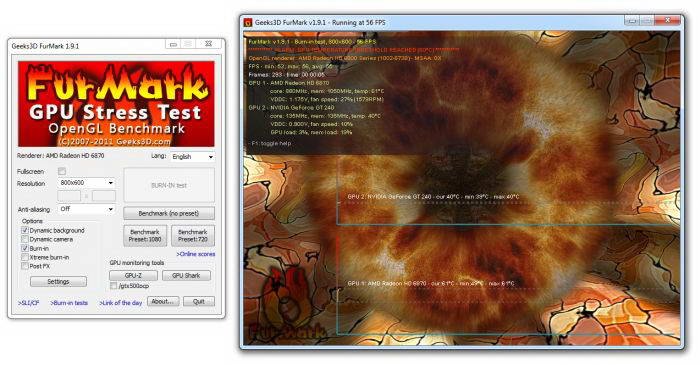The width and height of the screenshot is (700, 365).
Task: Click the custom height input field
Action: pos(104,196)
